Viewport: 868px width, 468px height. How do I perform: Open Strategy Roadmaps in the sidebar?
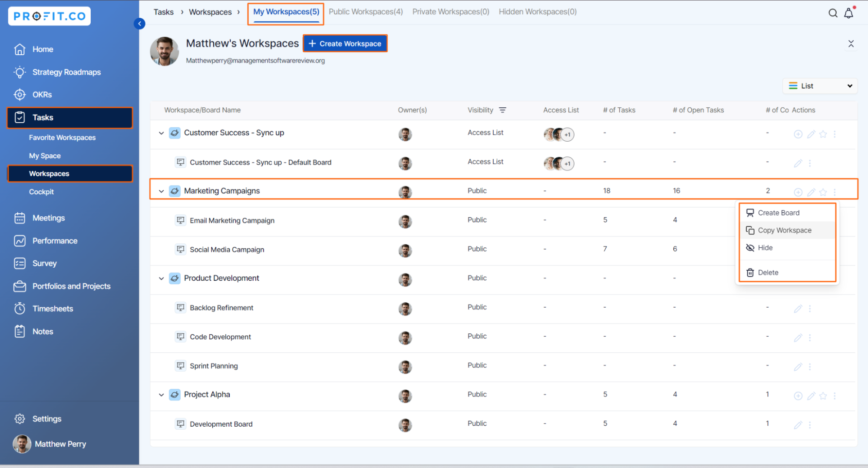point(66,72)
